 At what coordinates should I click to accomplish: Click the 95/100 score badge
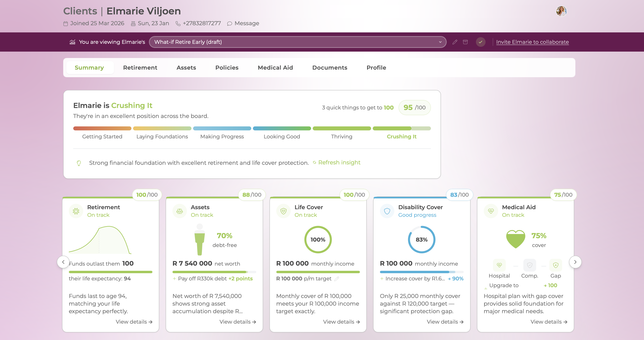tap(415, 108)
